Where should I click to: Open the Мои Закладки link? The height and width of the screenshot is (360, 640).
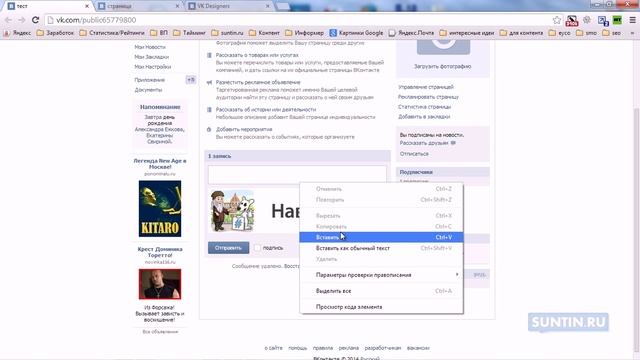click(151, 57)
